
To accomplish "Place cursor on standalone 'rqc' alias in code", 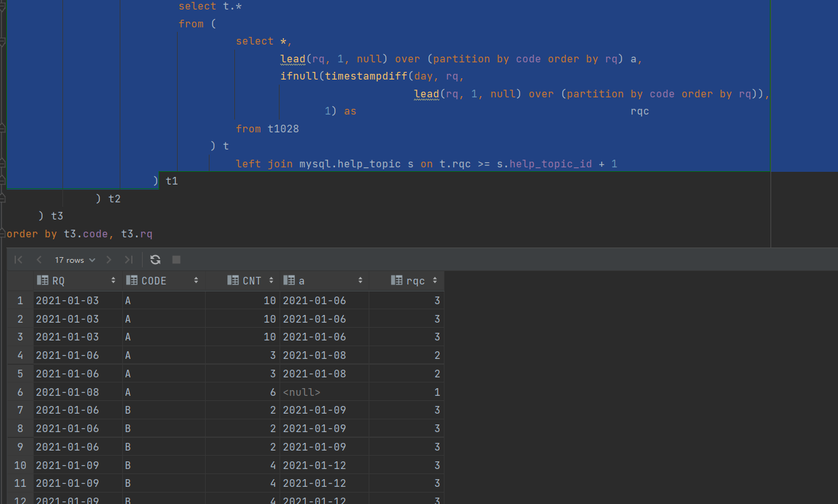I will click(x=640, y=111).
